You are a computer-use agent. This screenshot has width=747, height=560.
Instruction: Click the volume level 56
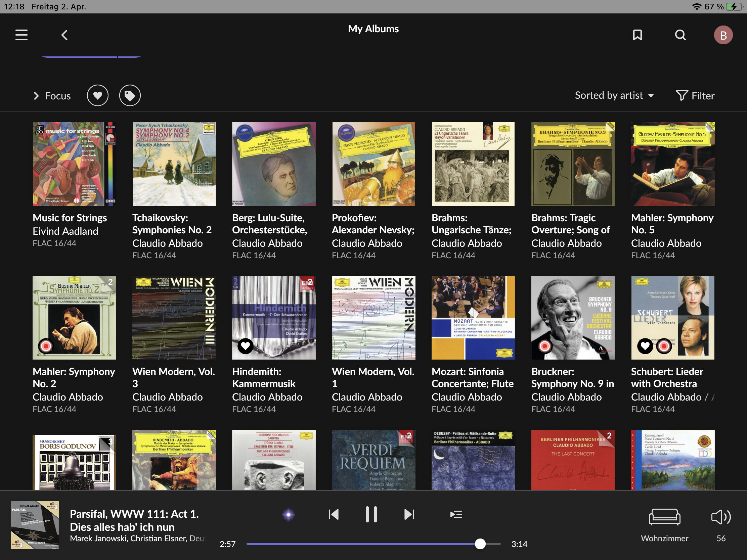click(x=721, y=539)
